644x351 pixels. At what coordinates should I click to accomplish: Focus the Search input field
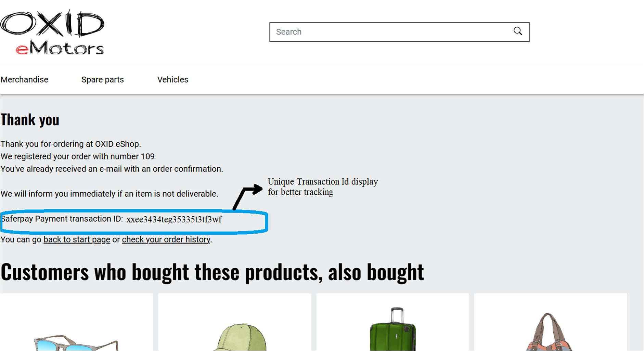pyautogui.click(x=390, y=32)
